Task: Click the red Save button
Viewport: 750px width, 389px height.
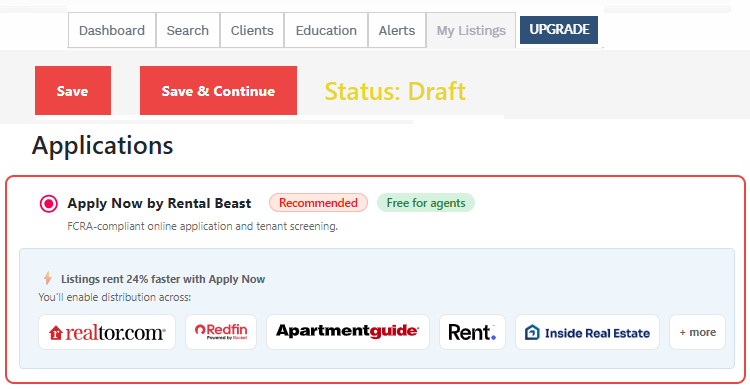Action: (73, 90)
